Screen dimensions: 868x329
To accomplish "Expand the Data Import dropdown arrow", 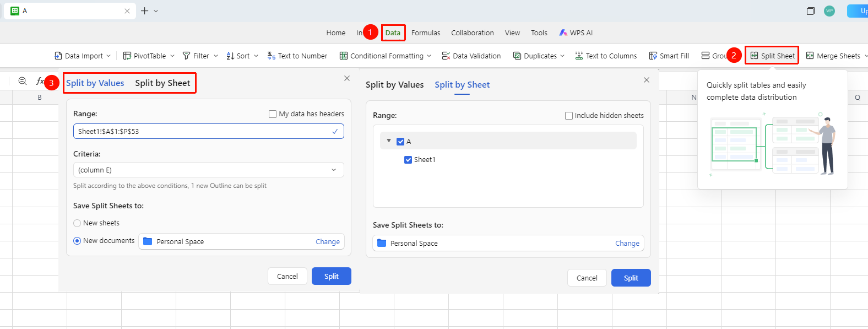I will coord(109,56).
